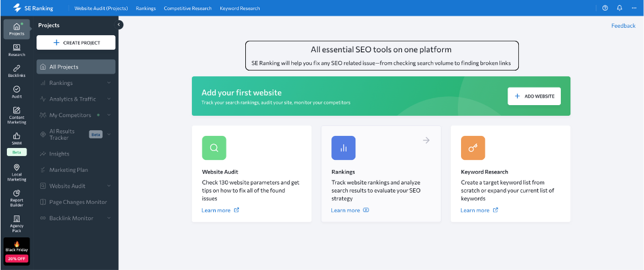Expand the My Competitors chevron

click(x=109, y=115)
